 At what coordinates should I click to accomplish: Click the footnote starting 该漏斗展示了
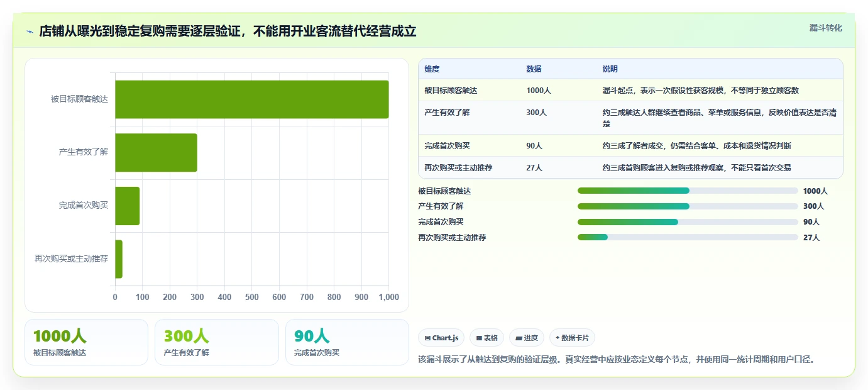point(617,360)
